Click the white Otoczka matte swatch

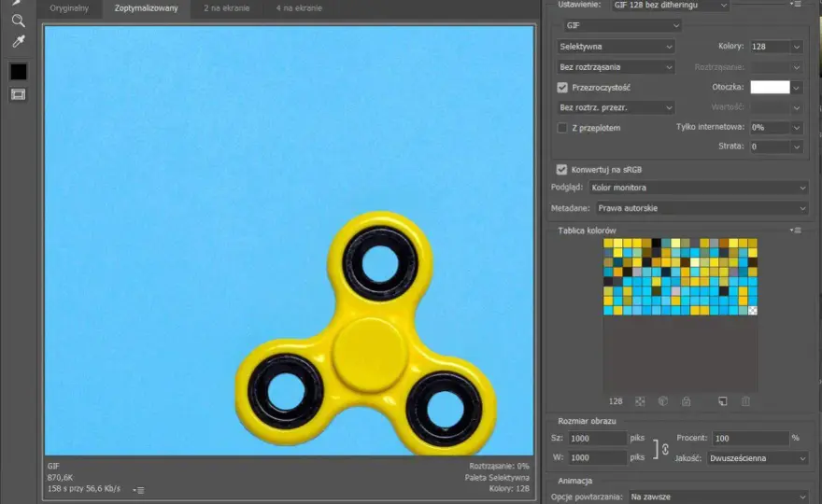770,88
